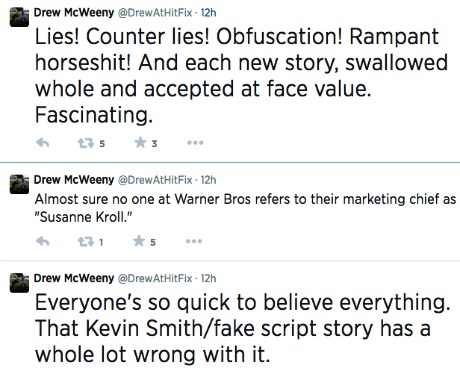This screenshot has height=374, width=460.
Task: Open the 'Almost sure no one at Warner Bros' tweet
Action: [x=245, y=208]
